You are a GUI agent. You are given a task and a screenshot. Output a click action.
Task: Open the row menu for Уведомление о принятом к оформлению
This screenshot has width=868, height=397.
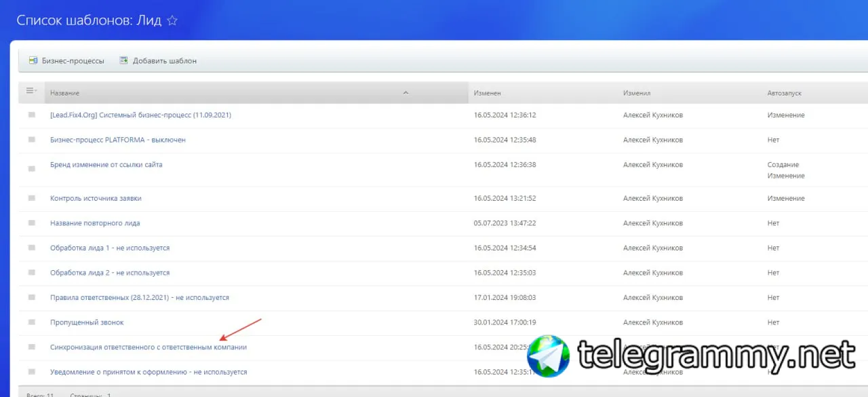[31, 372]
